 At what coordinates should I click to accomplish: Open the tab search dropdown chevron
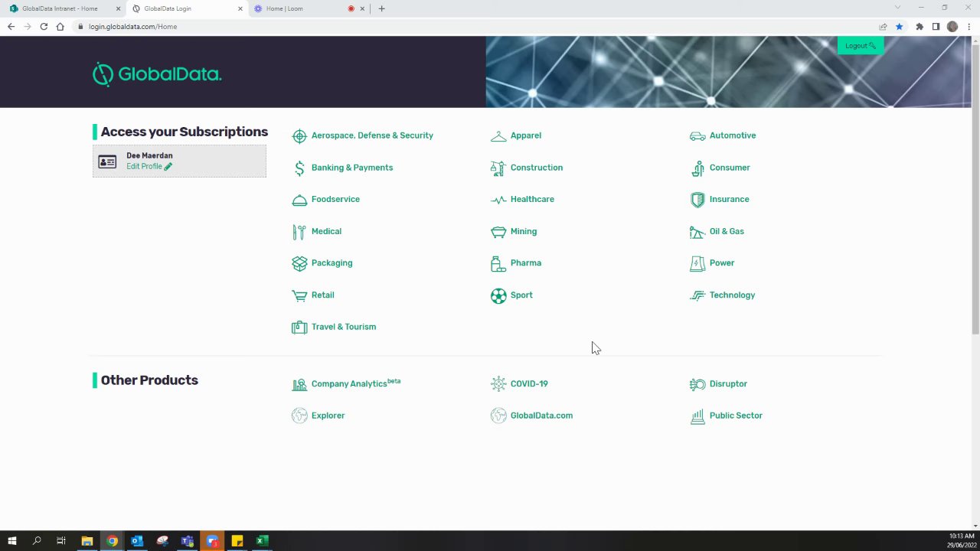[x=898, y=8]
